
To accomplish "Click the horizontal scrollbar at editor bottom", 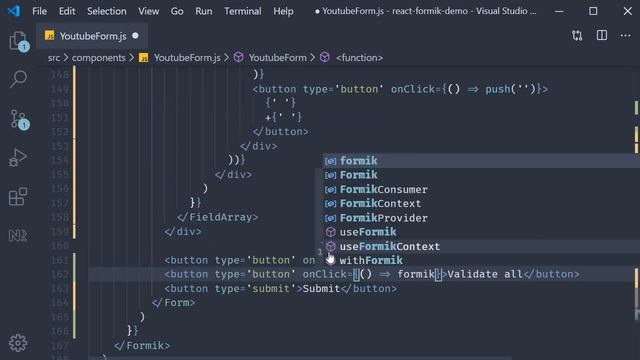I will click(x=300, y=358).
